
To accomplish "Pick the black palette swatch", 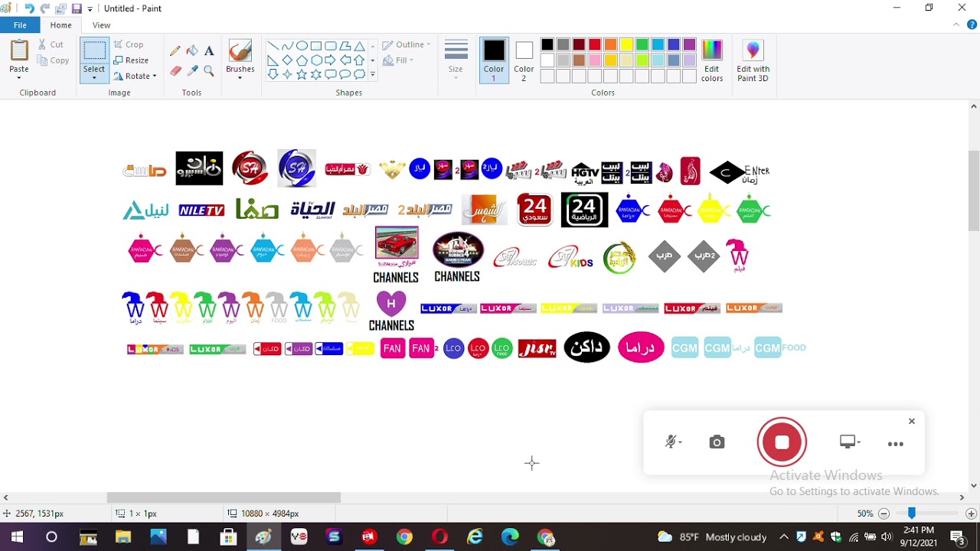I will pyautogui.click(x=547, y=44).
